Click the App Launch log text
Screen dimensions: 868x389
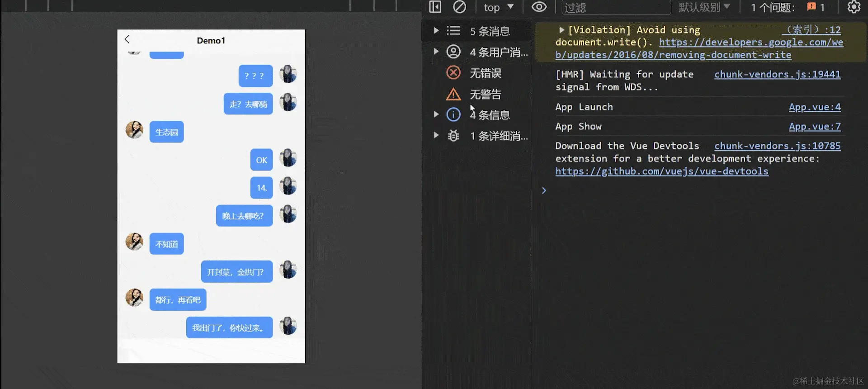click(x=584, y=107)
